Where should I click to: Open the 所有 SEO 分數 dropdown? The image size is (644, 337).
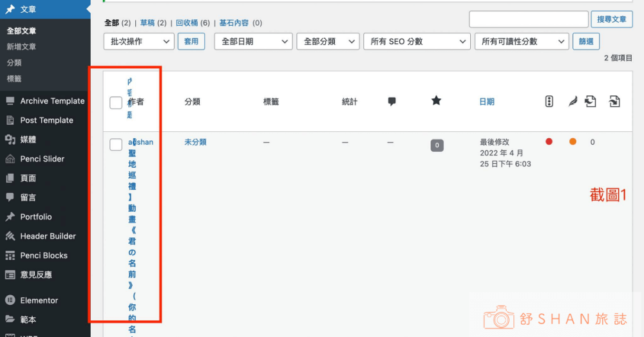point(417,41)
